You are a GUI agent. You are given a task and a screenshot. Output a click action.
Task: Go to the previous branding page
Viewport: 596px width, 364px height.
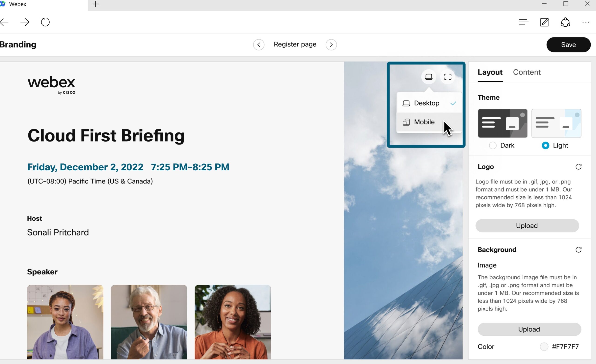tap(259, 45)
